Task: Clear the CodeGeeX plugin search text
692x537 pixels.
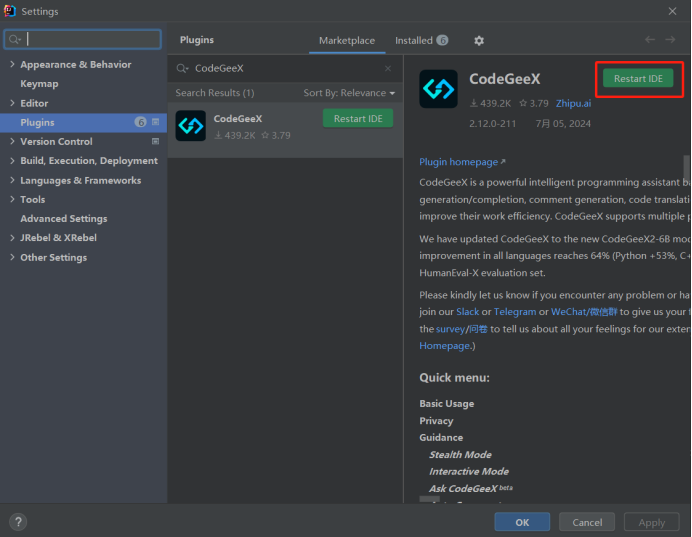Action: 387,68
